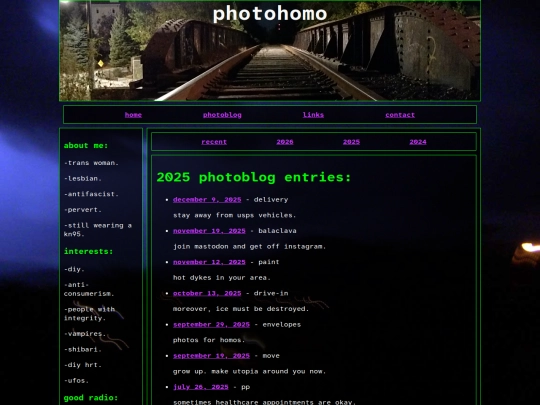Click 'stay away from usps vehicles.' caption
The image size is (540, 405).
[x=235, y=215]
